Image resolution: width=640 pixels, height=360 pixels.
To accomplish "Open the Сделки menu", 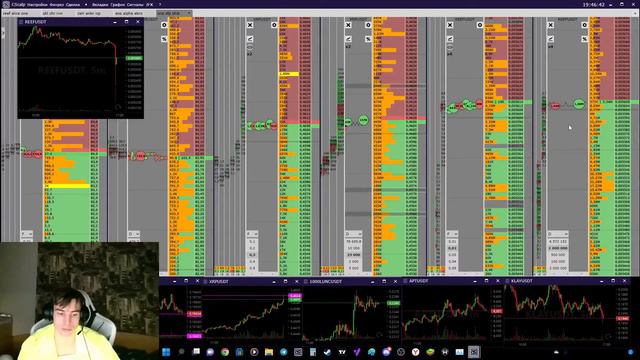I will pyautogui.click(x=73, y=4).
